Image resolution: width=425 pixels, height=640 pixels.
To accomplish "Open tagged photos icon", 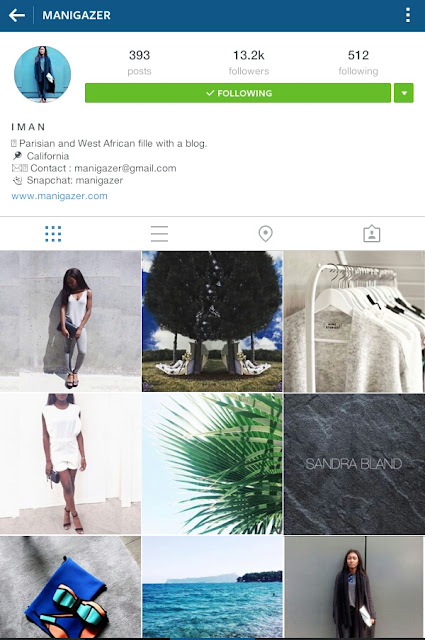I will [372, 234].
